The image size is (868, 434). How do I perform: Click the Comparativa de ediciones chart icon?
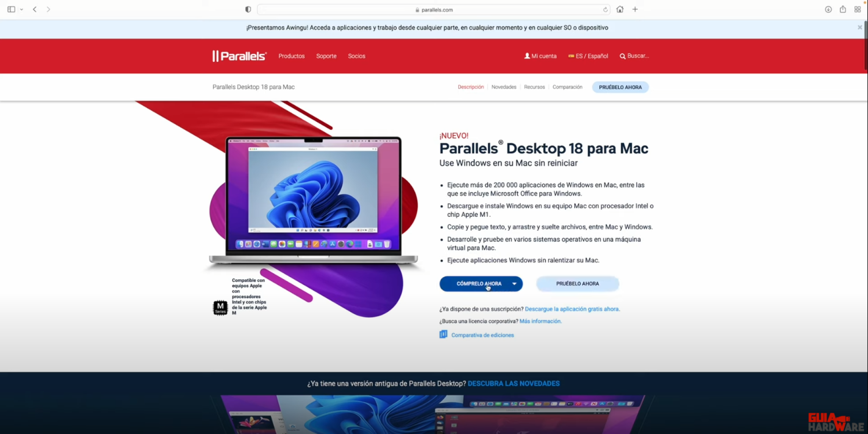443,334
